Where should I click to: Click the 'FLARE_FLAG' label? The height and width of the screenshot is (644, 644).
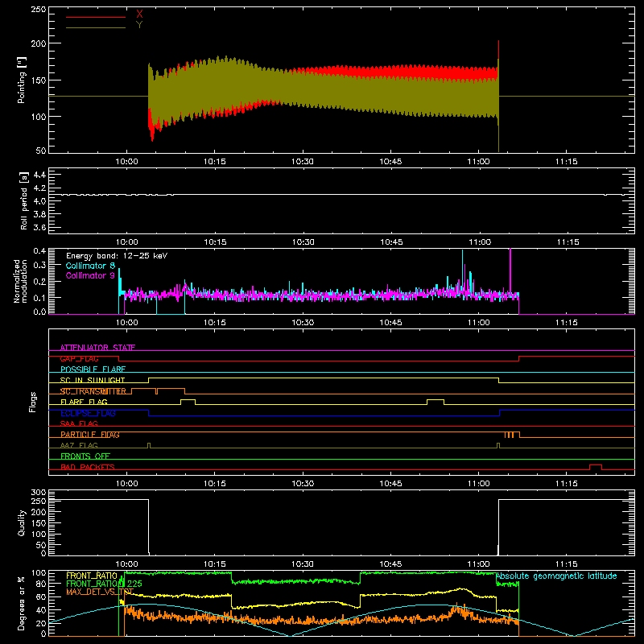click(x=84, y=402)
